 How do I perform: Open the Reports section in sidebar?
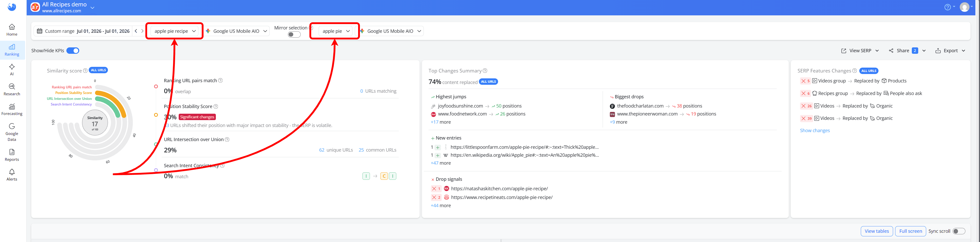(x=12, y=155)
